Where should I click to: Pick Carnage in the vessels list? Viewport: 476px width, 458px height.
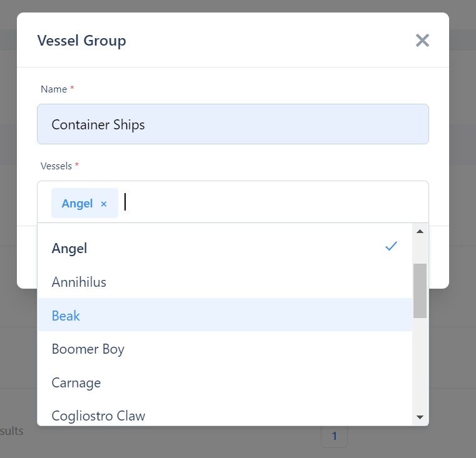click(225, 382)
